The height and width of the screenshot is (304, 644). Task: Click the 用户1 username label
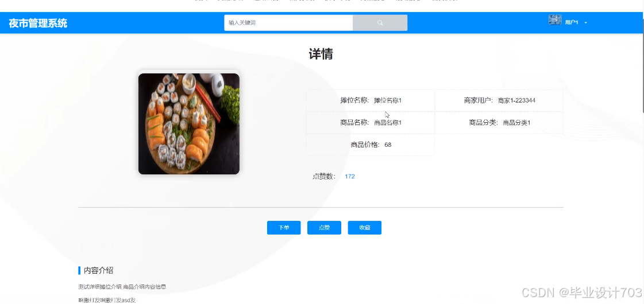(571, 22)
